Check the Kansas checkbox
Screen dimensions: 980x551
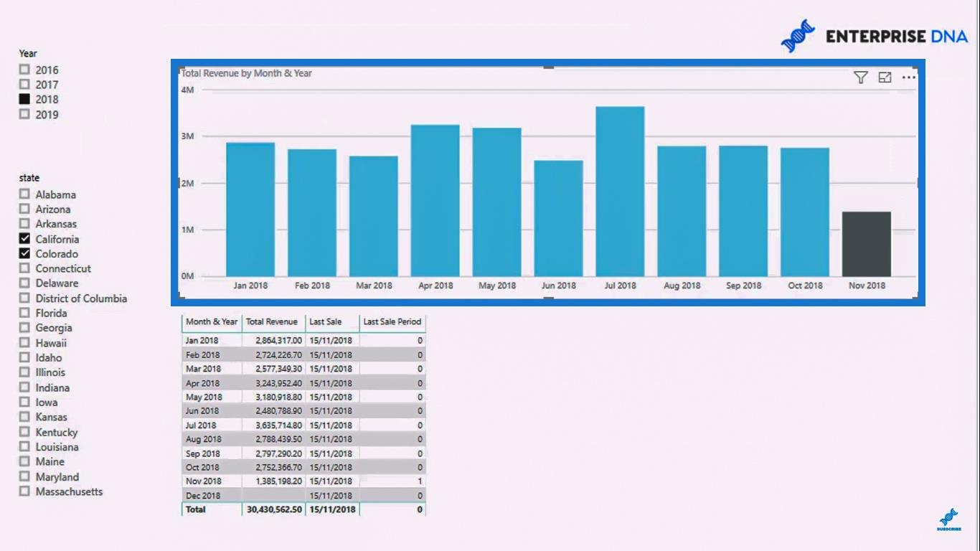tap(25, 417)
